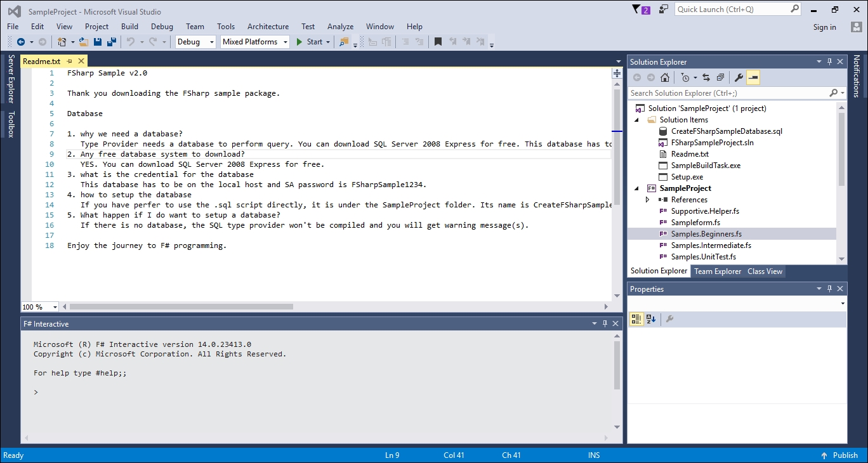
Task: Click the Find in Files toolbar icon
Action: click(343, 42)
